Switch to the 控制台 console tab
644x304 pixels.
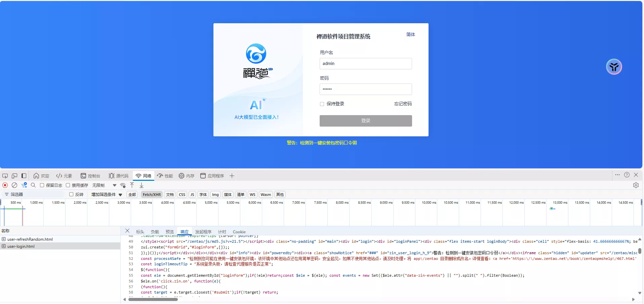(x=90, y=176)
